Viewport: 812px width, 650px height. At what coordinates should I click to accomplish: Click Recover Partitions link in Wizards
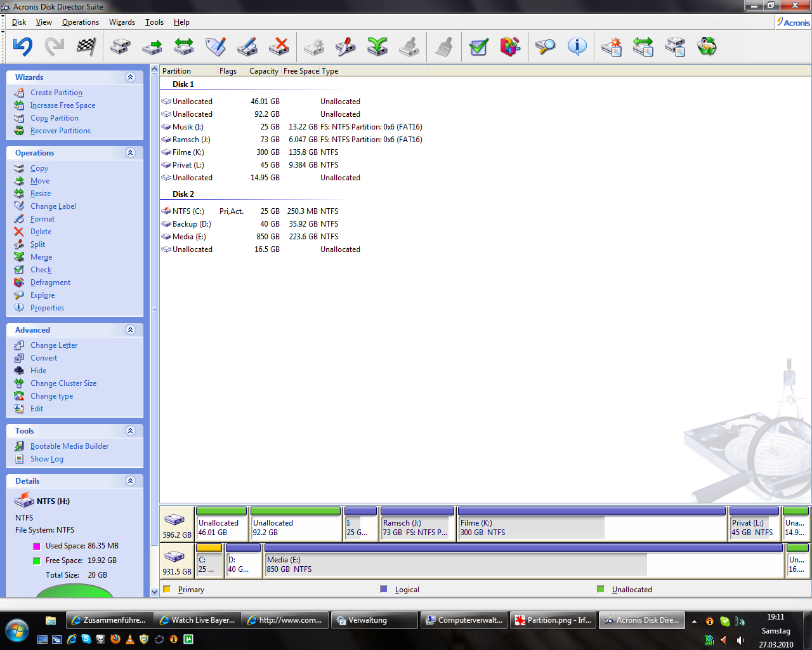[x=60, y=131]
